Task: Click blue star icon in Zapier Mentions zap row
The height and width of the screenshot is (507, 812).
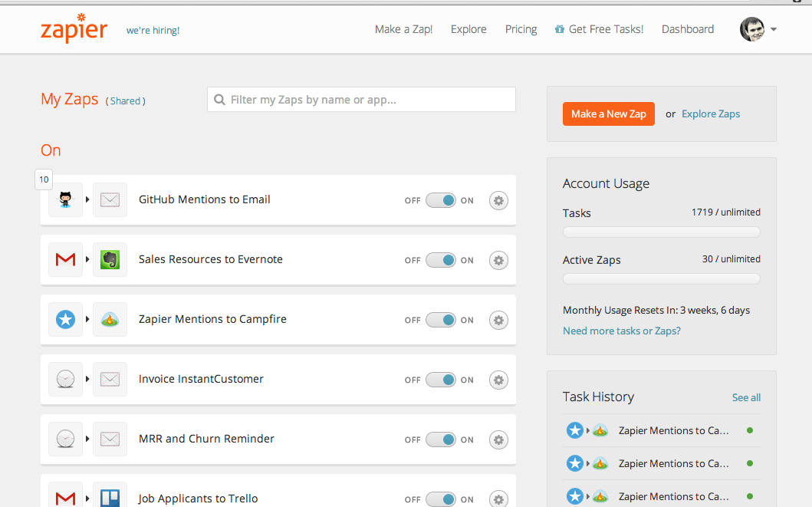Action: click(x=65, y=320)
